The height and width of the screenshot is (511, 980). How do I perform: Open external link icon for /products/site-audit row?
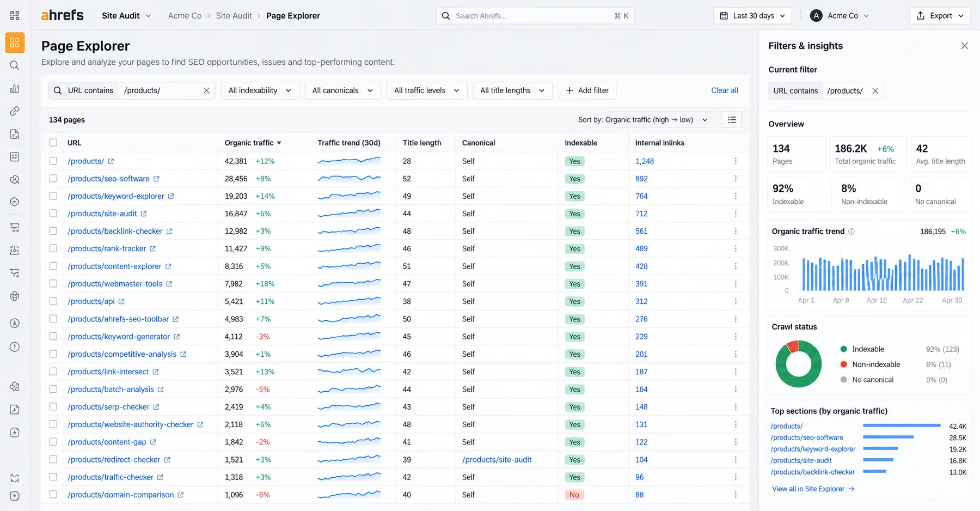coord(144,214)
